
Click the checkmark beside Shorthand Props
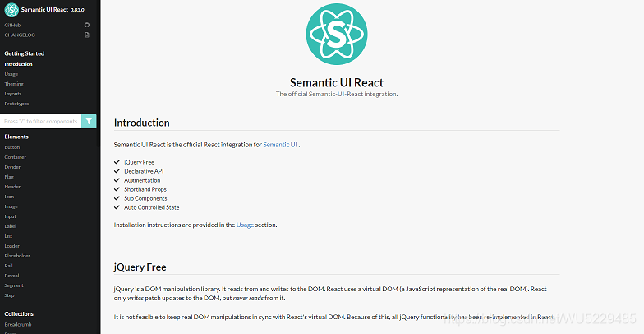(117, 189)
